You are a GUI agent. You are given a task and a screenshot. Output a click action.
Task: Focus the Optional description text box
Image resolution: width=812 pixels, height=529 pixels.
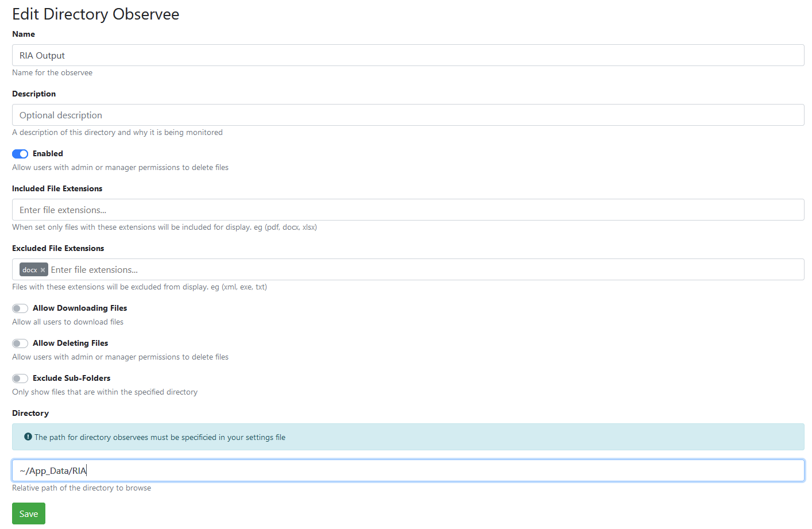click(x=408, y=115)
